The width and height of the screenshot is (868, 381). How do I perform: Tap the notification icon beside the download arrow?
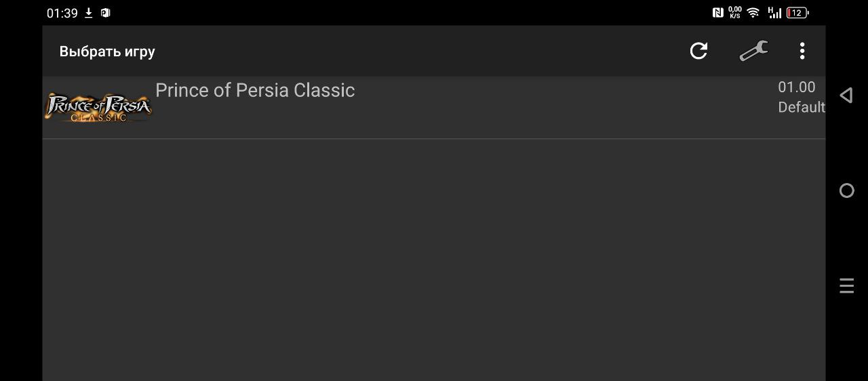click(105, 13)
